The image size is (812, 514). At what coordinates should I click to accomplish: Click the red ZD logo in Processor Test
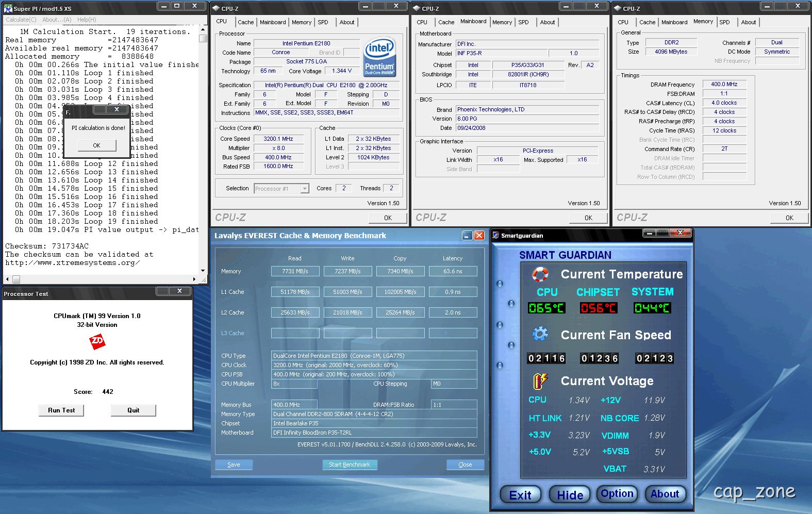(97, 341)
